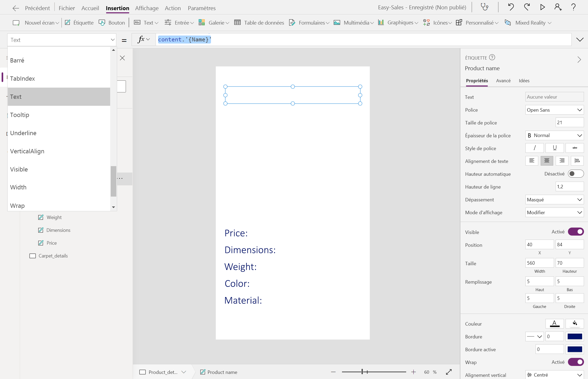
Task: Switch to the Avancé tab
Action: [503, 81]
